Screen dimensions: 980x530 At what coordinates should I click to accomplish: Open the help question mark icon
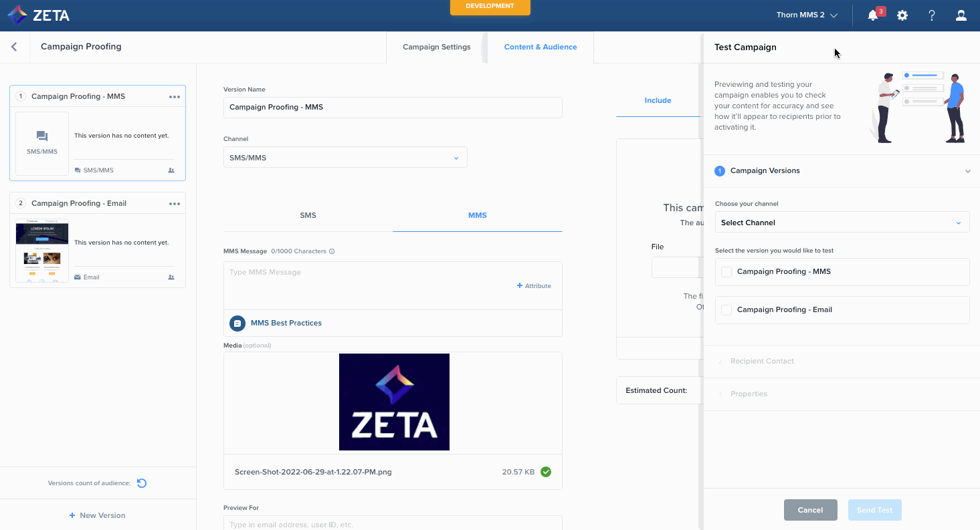pyautogui.click(x=932, y=15)
